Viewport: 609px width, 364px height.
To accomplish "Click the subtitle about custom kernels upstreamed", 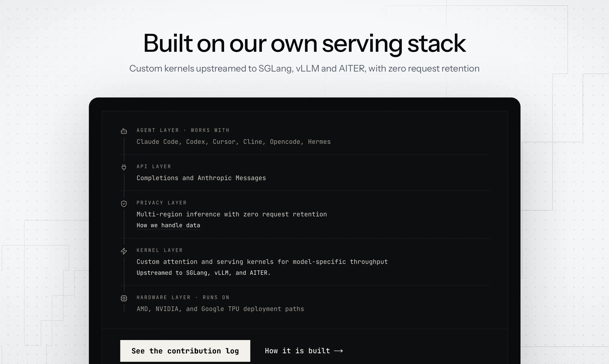I will [x=304, y=68].
